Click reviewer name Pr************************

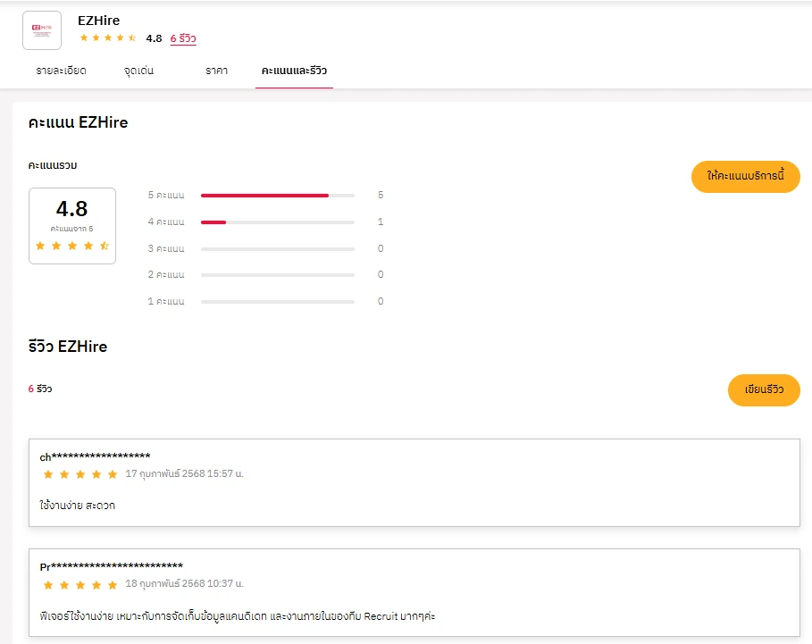pos(112,566)
